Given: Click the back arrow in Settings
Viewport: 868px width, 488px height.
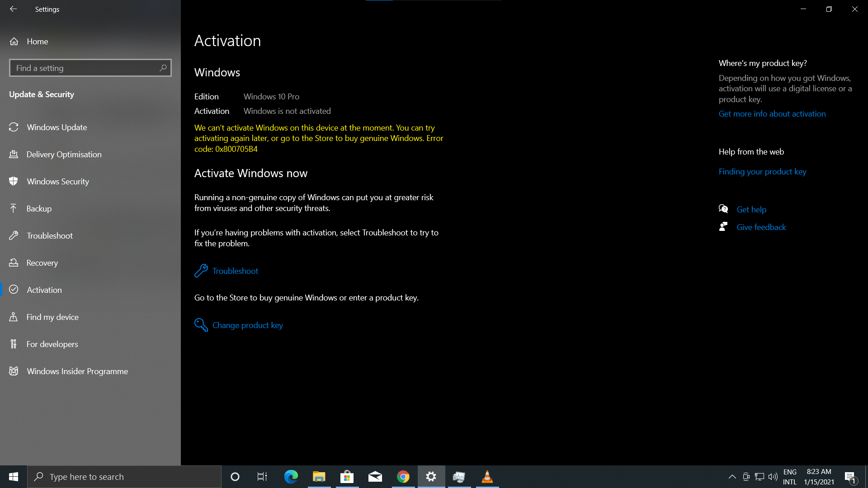Looking at the screenshot, I should click(x=13, y=9).
